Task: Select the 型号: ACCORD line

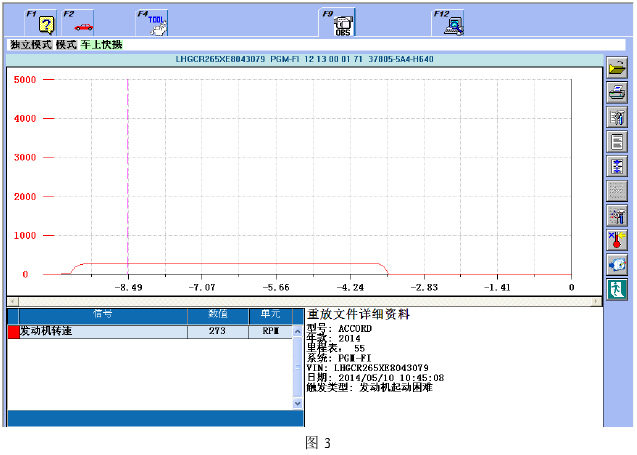Action: [339, 328]
